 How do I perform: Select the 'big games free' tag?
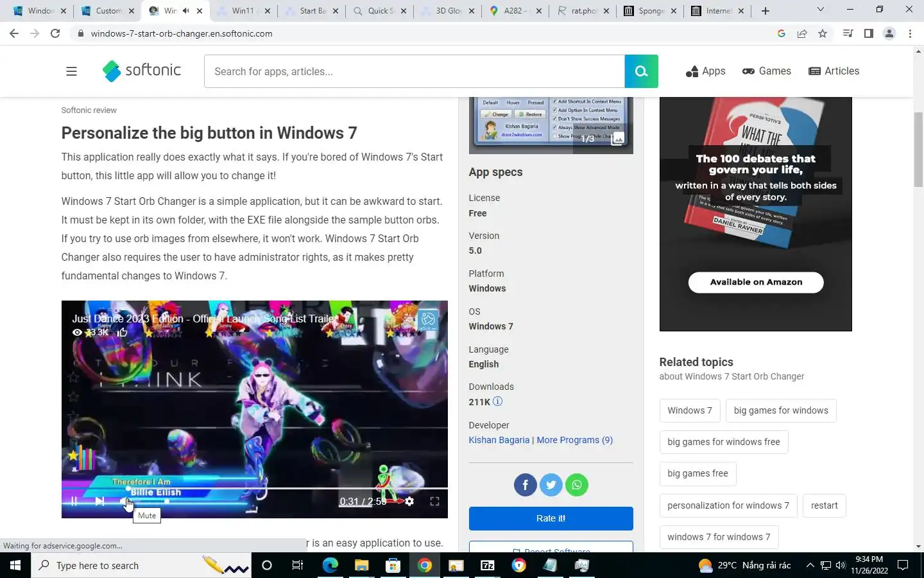coord(697,473)
